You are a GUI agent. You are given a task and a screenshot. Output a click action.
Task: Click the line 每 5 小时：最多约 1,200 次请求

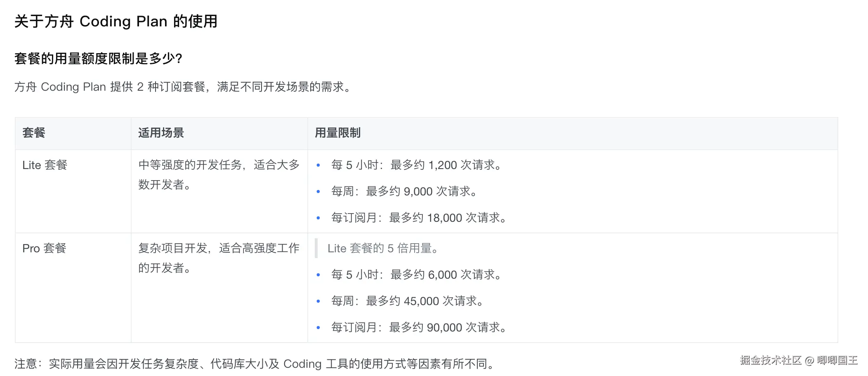click(416, 165)
